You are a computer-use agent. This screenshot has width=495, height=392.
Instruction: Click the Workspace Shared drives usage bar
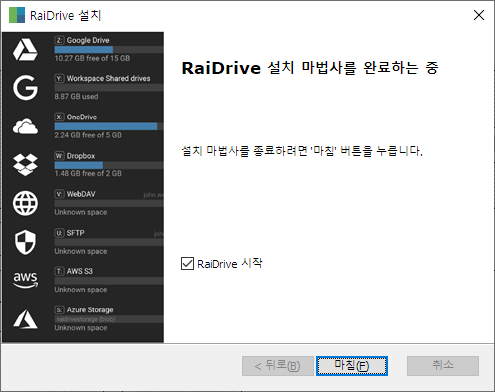tap(109, 88)
